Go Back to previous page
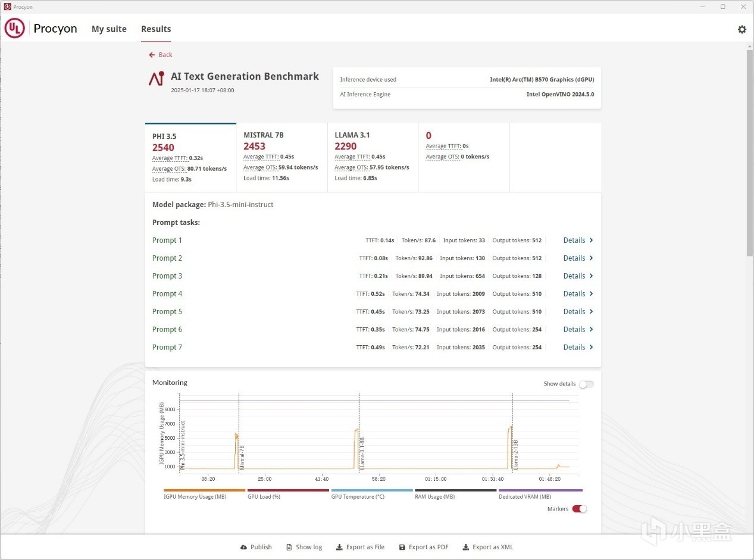Screen dimensions: 754x560 [x=161, y=55]
